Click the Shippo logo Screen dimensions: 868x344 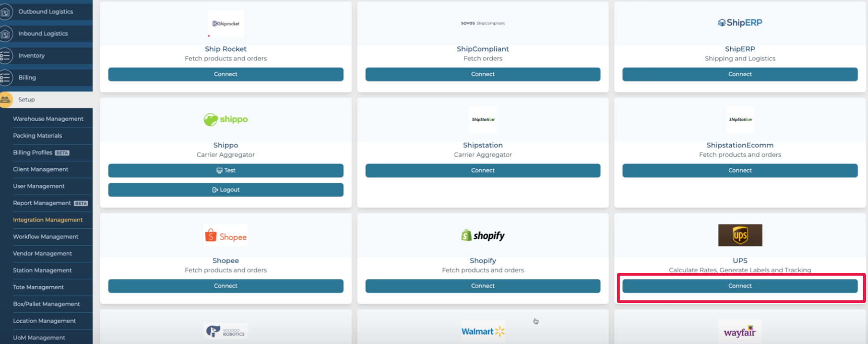point(225,120)
